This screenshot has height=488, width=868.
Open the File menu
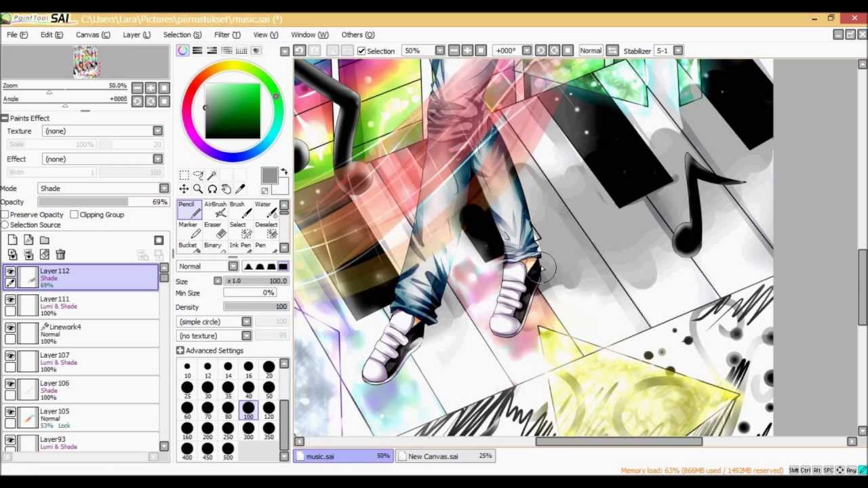pos(17,35)
